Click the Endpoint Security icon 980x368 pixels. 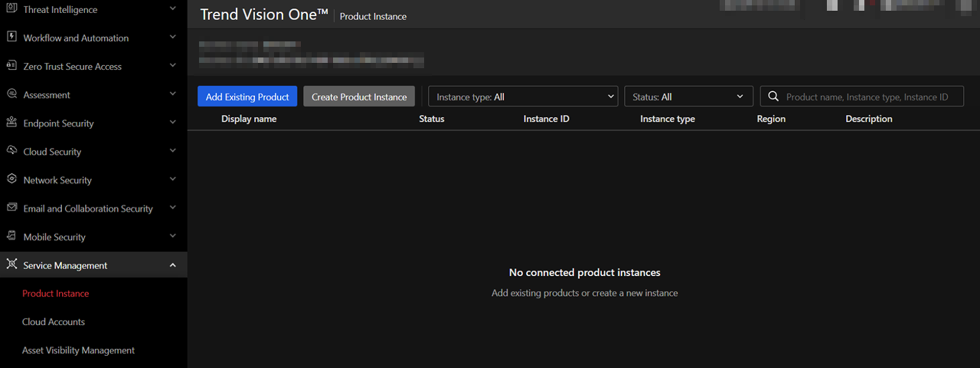(x=12, y=122)
